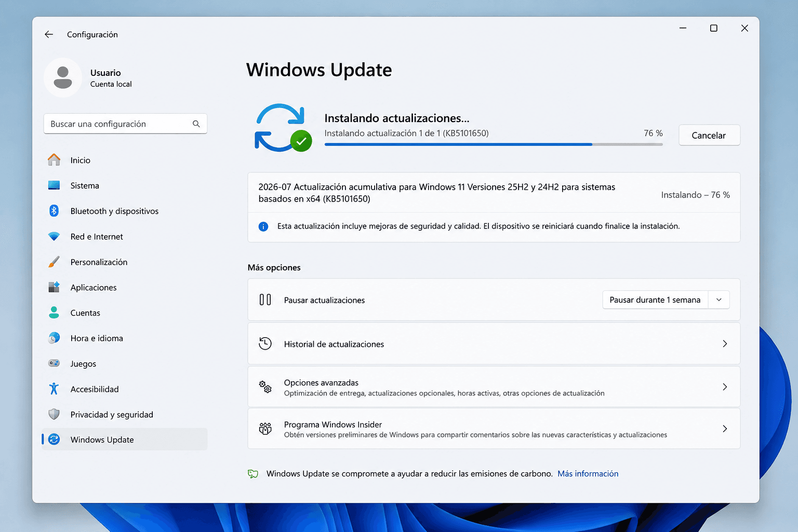Click the Bluetooth icon in sidebar

(x=54, y=211)
